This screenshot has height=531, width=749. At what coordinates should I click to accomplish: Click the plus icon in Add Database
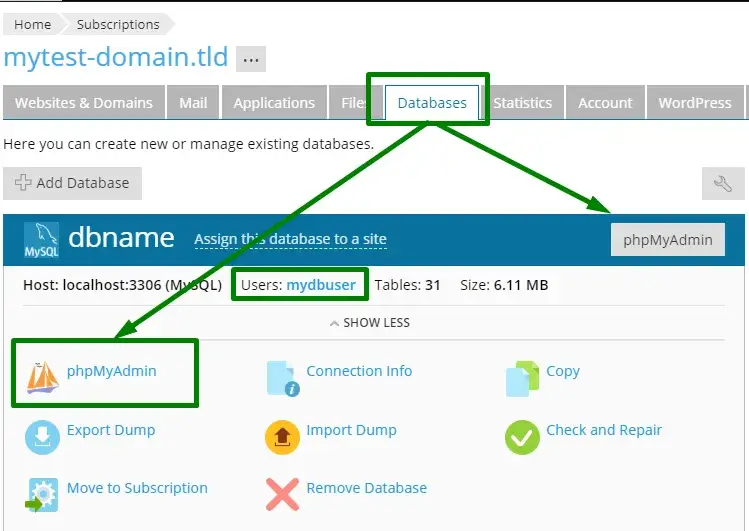click(22, 182)
